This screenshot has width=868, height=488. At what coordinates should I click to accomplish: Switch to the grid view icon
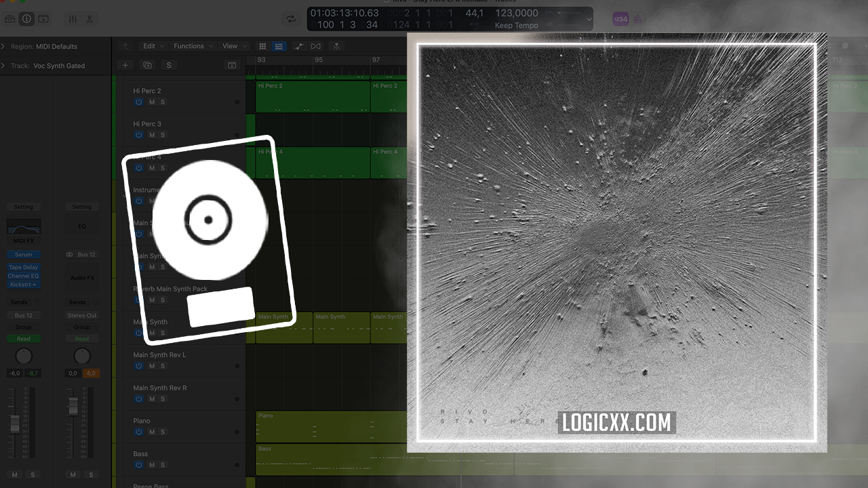[262, 46]
